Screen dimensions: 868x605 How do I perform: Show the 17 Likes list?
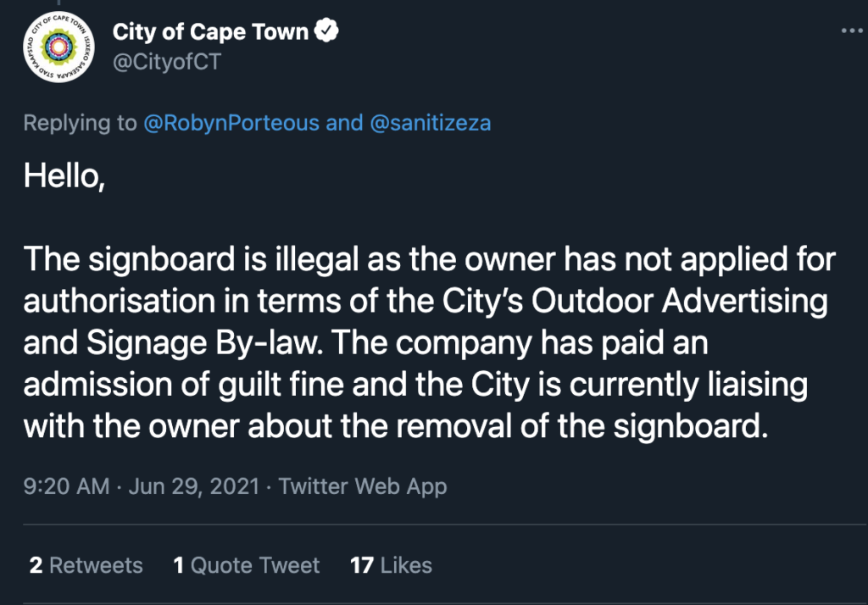(x=391, y=565)
